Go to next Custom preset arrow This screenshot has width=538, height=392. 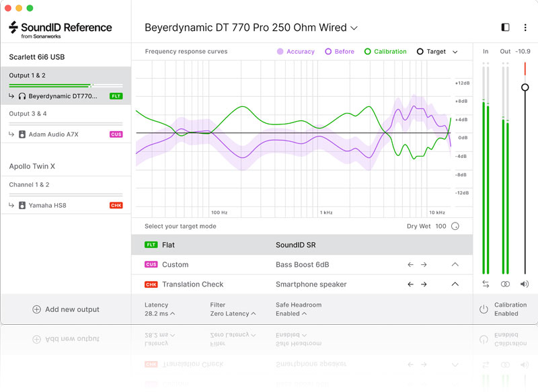tap(424, 265)
